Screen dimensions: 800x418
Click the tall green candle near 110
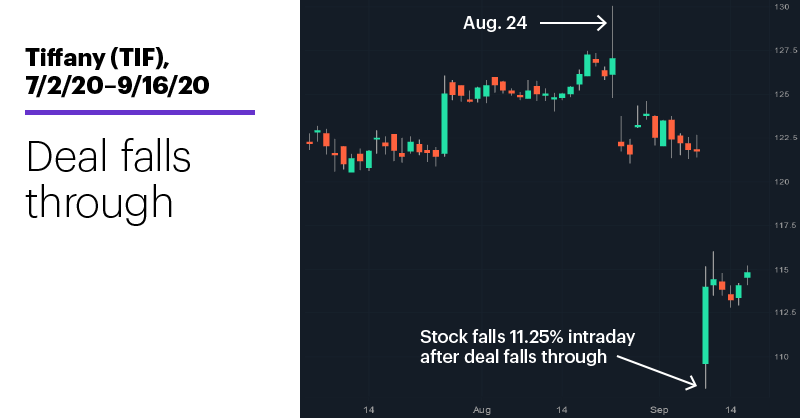706,325
